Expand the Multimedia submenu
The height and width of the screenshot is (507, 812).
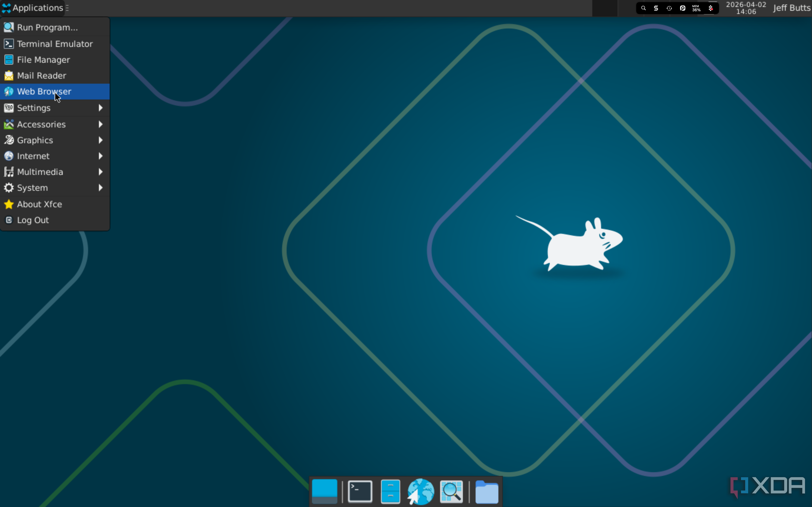[55, 172]
